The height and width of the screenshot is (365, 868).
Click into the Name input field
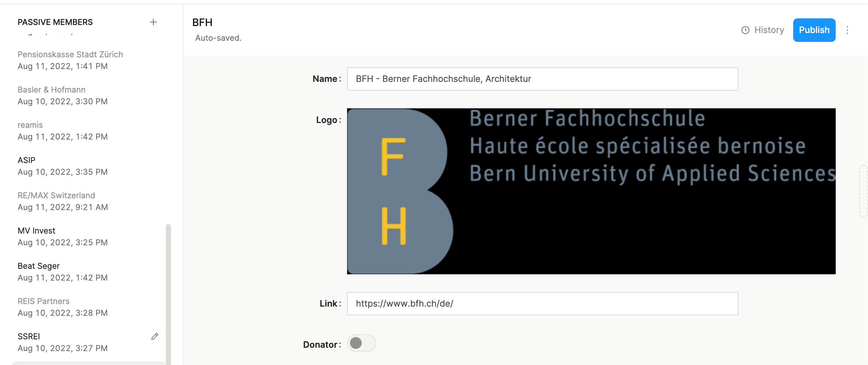click(542, 79)
